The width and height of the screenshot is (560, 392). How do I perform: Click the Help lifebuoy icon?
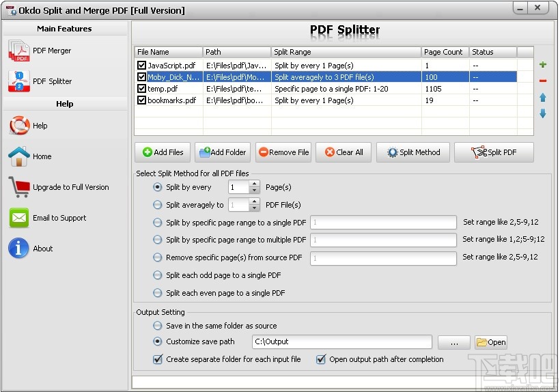[19, 126]
